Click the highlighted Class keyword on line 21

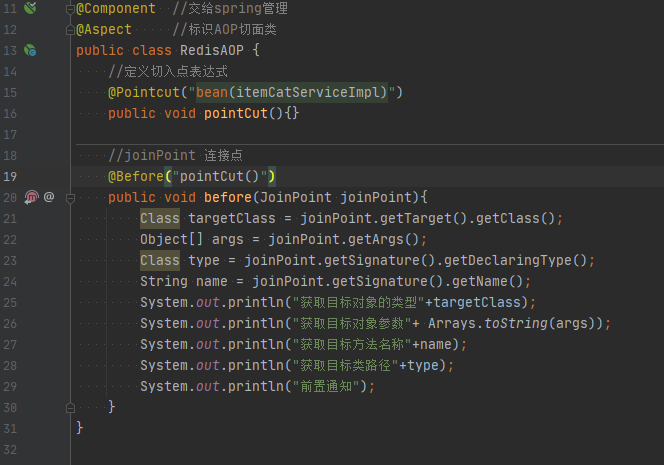(x=160, y=218)
